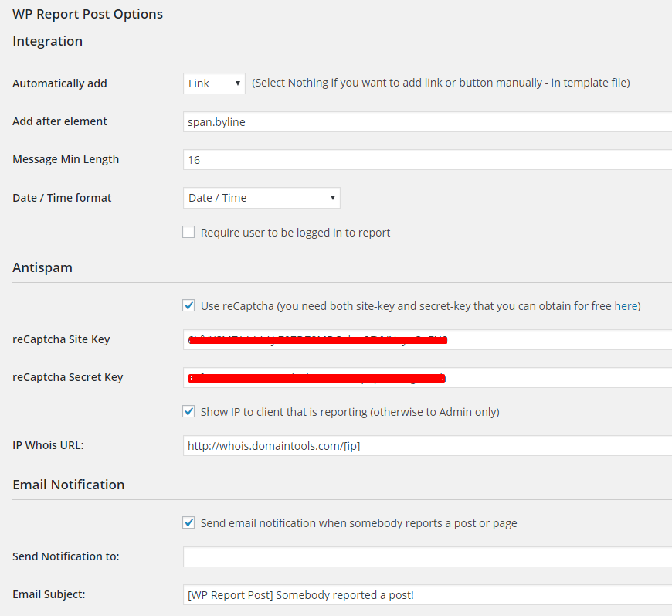
Task: Click the 'reCaptcha Site Key' label
Action: (x=61, y=339)
